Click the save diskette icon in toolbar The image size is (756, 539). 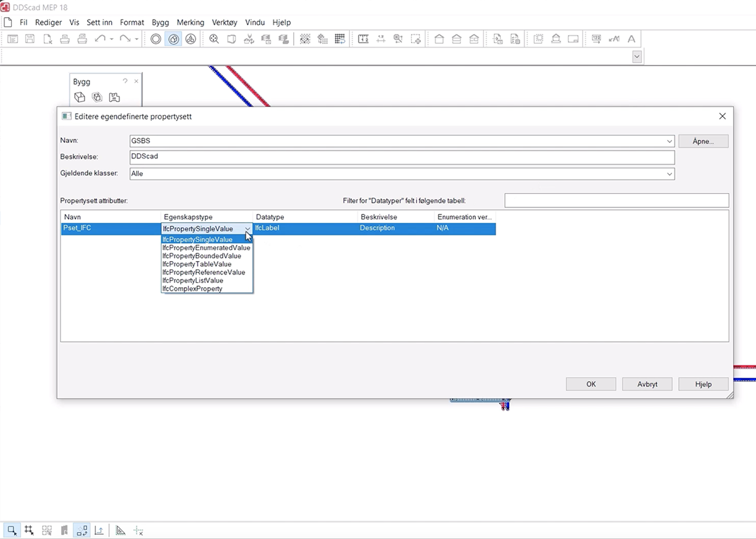click(30, 39)
